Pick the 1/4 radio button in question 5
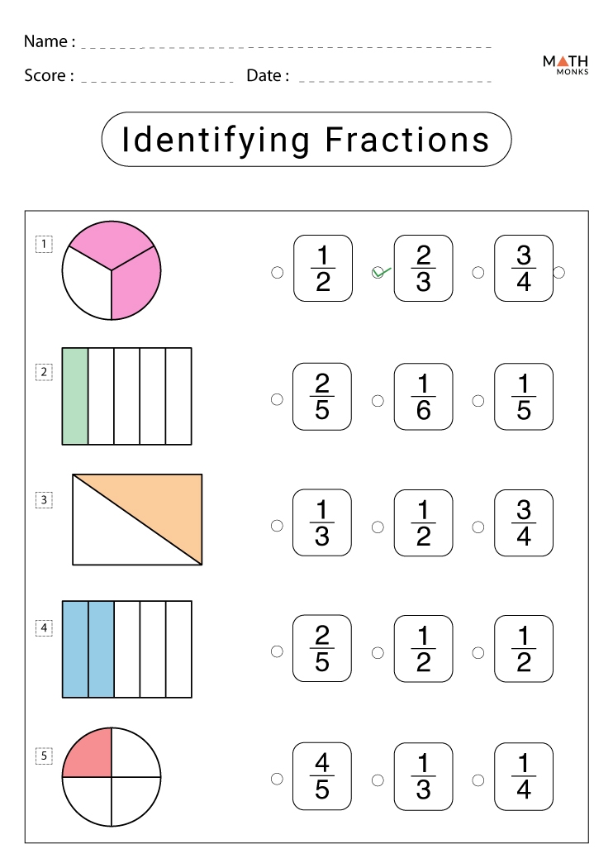 (x=478, y=780)
